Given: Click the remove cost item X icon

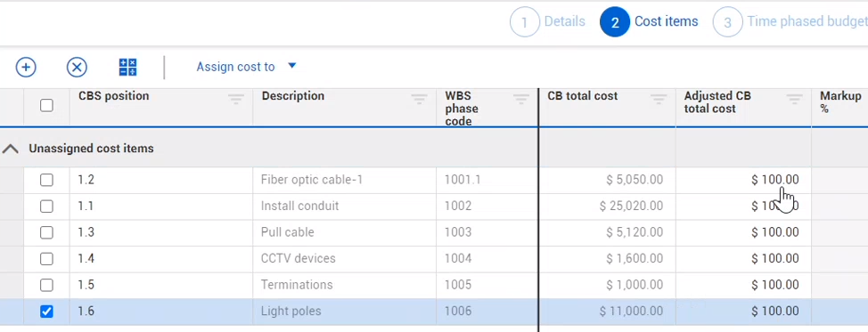Looking at the screenshot, I should pyautogui.click(x=77, y=68).
